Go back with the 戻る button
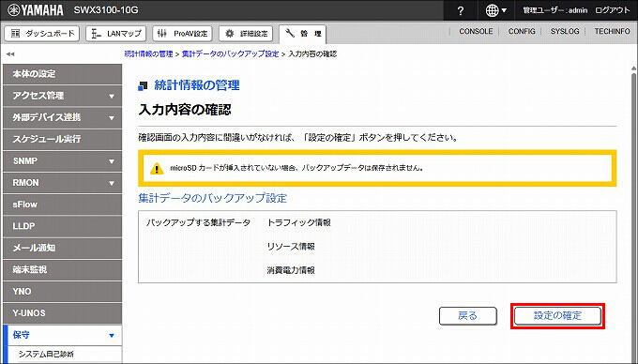 pos(468,315)
